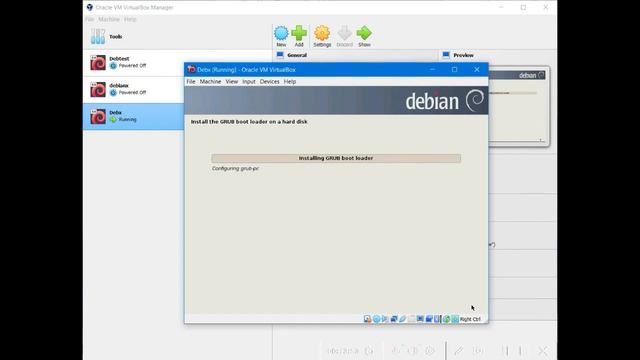Open the File menu in VirtualBox Manager

coord(90,19)
